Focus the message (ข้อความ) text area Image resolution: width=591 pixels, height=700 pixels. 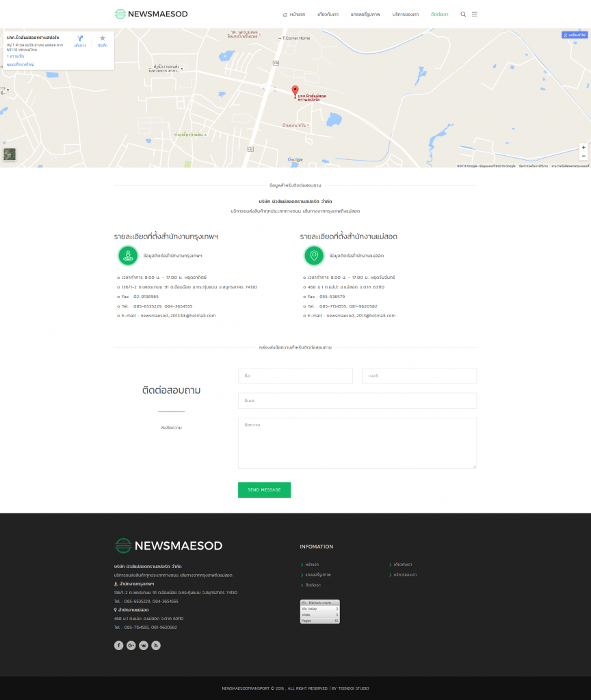pos(357,443)
